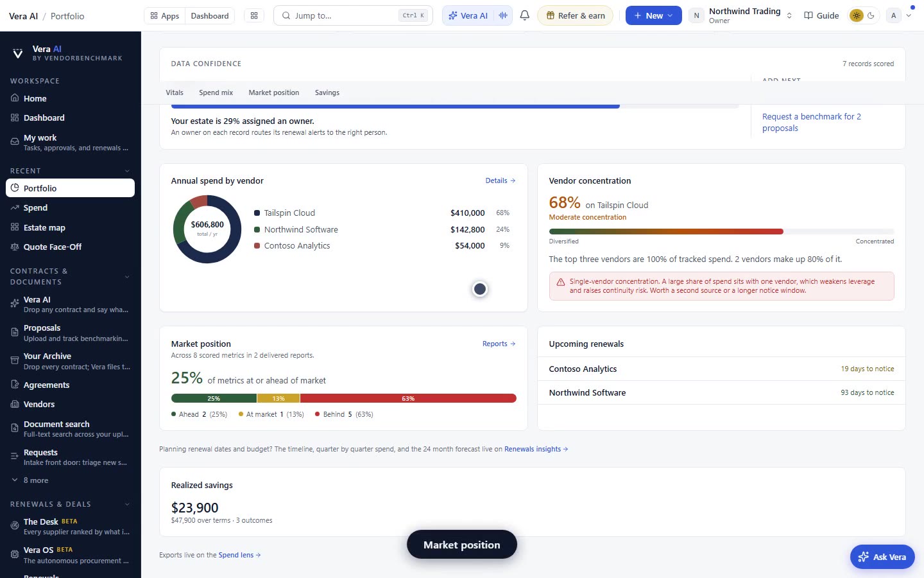
Task: Open Apps in the top bar
Action: point(165,15)
